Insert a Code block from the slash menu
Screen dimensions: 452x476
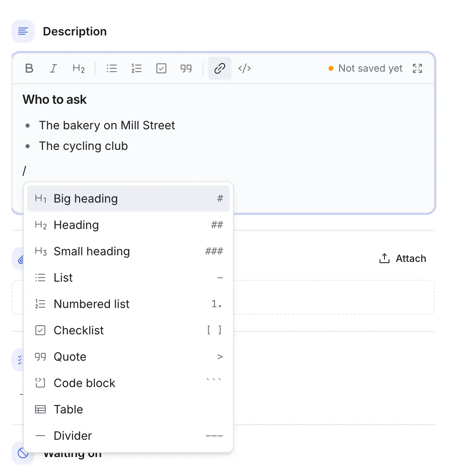[128, 383]
